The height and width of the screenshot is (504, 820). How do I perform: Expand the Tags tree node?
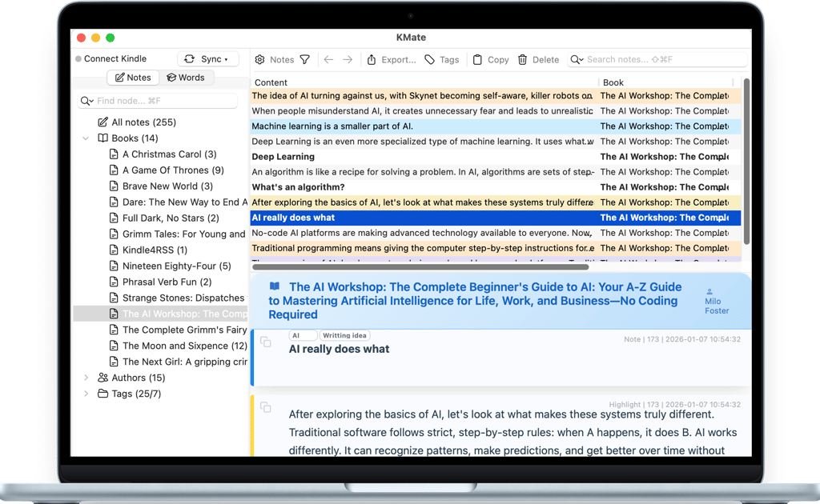(x=86, y=394)
